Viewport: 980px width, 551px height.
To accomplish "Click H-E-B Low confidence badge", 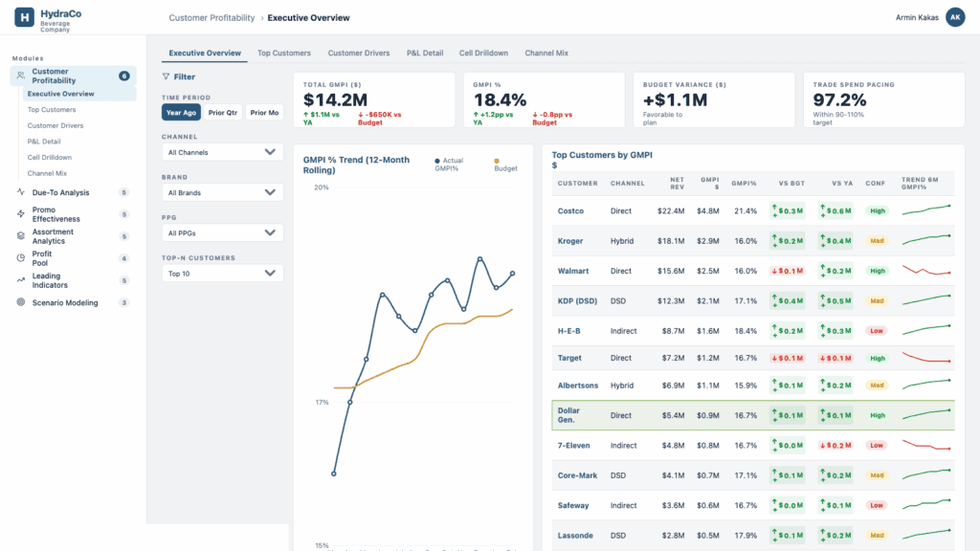I will pyautogui.click(x=877, y=330).
